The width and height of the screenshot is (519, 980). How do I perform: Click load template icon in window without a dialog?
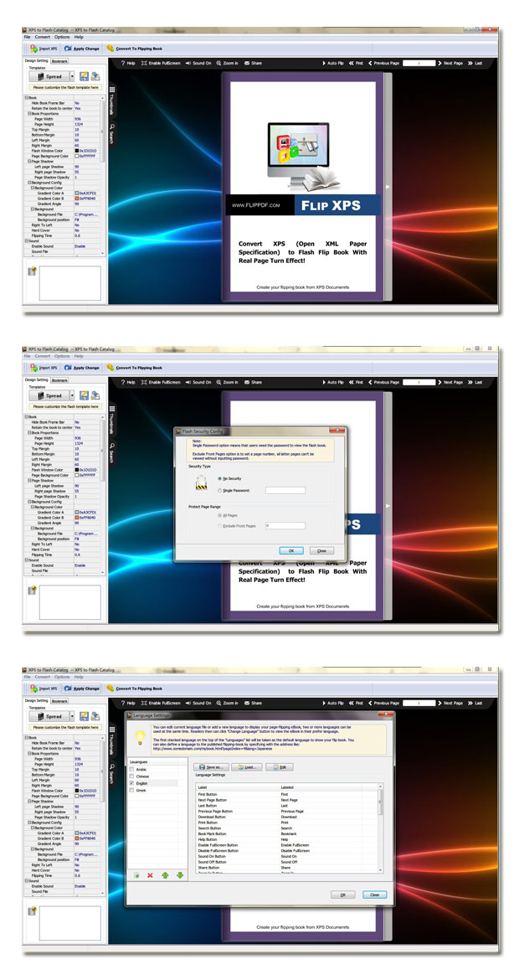tap(95, 76)
